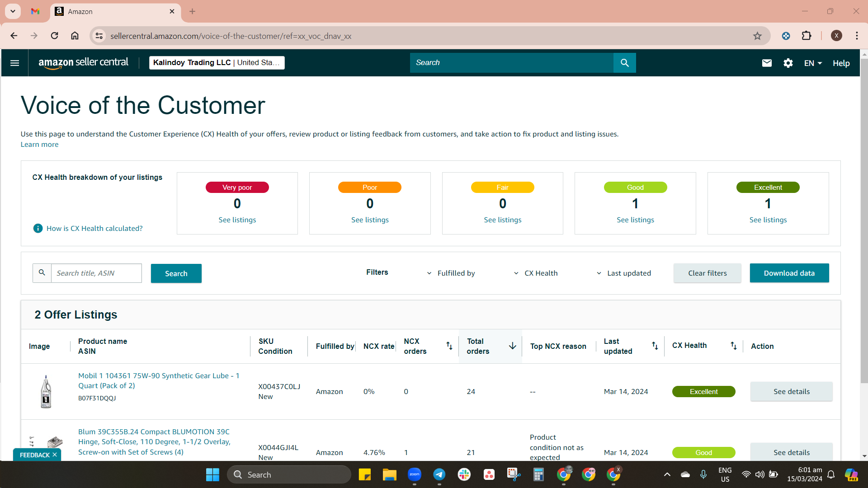
Task: Open Sticky Notes from the taskbar
Action: pyautogui.click(x=365, y=474)
